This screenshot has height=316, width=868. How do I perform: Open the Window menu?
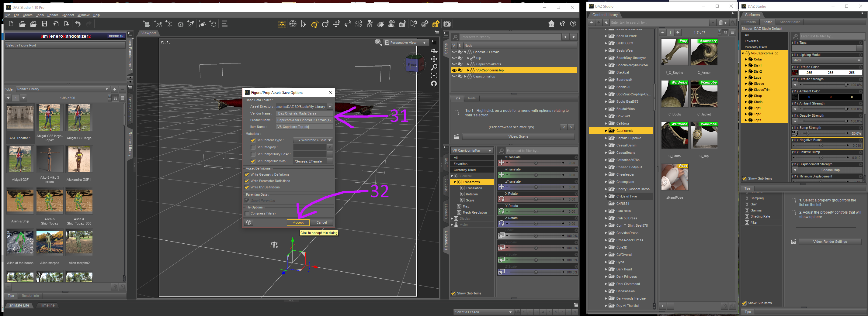click(x=83, y=15)
